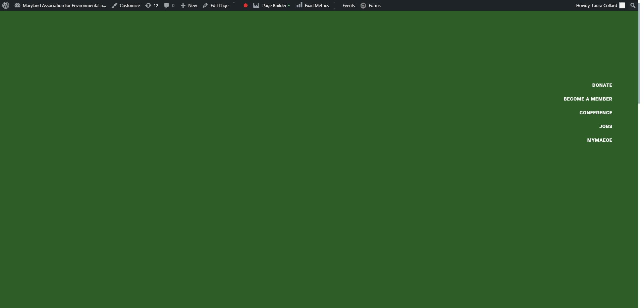Toggle the admin bar search magnifier

tap(633, 5)
